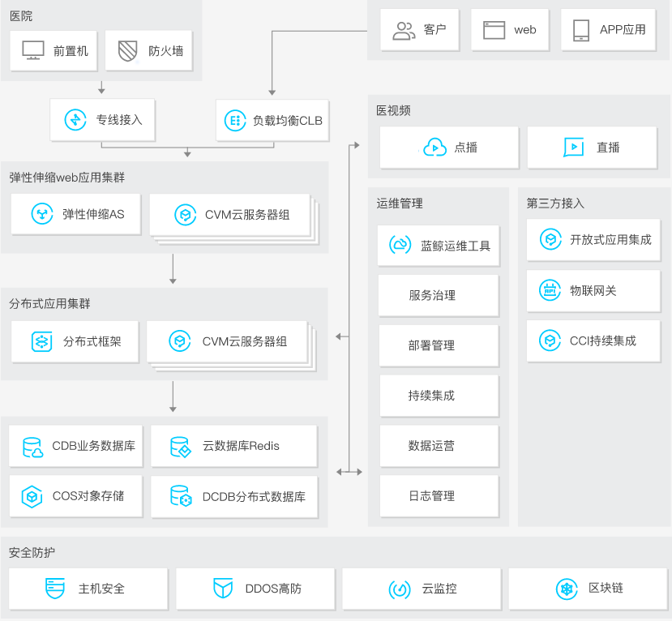Click the web browser window icon
This screenshot has width=672, height=621.
(494, 30)
